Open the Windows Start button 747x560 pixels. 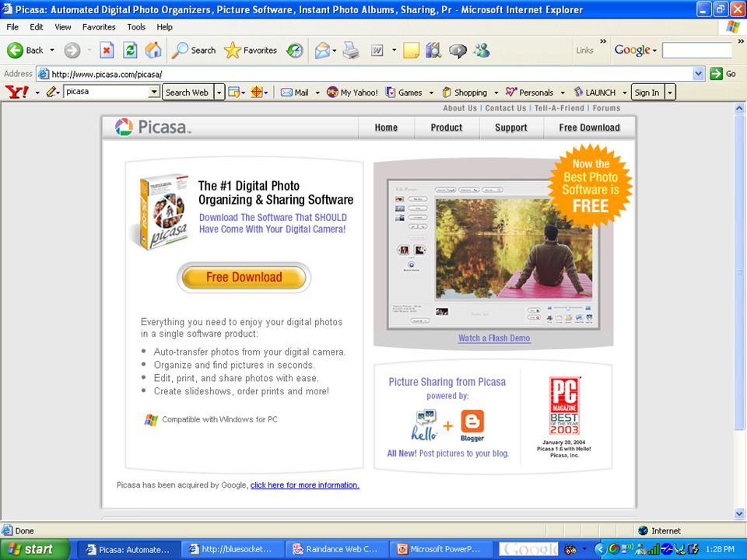[35, 550]
